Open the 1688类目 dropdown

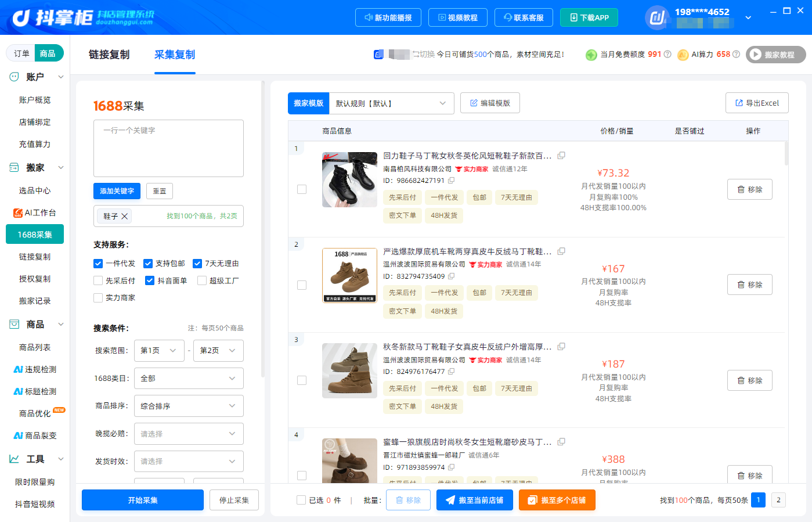pyautogui.click(x=189, y=379)
